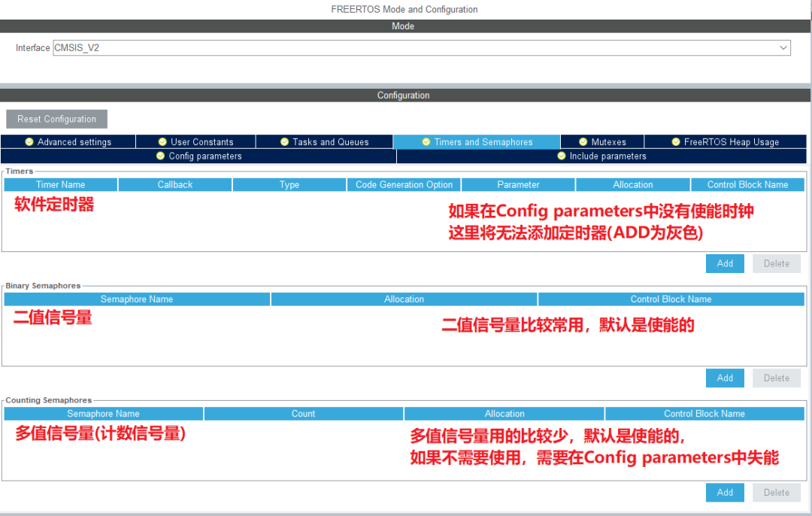
Task: Click the Timer Name column header
Action: pyautogui.click(x=61, y=184)
